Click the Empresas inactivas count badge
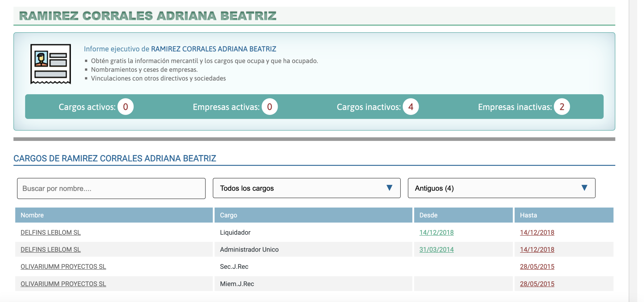 (562, 107)
